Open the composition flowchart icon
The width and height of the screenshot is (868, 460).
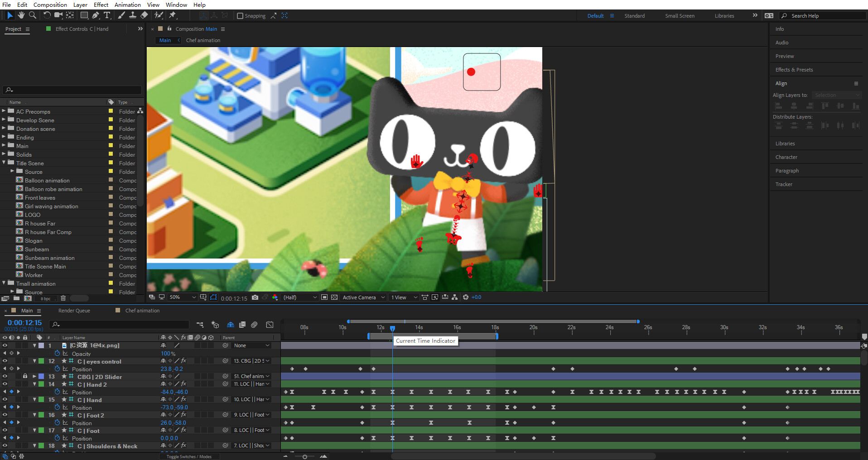point(454,297)
